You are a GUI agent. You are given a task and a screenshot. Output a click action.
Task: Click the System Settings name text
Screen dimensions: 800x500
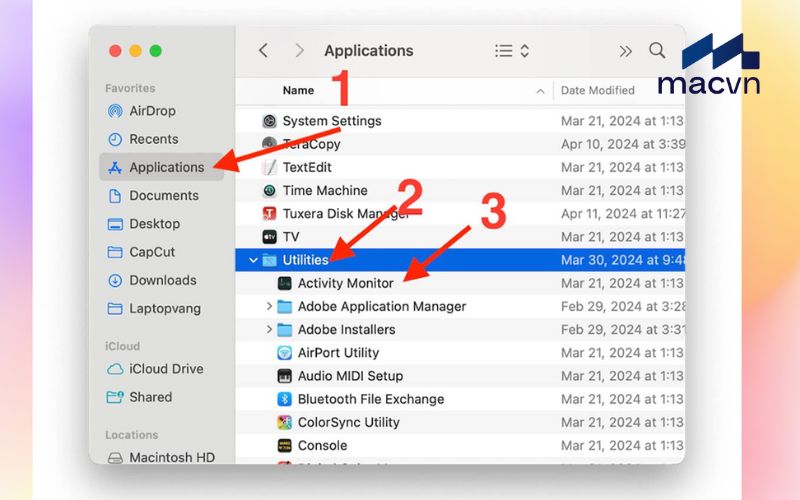click(332, 121)
